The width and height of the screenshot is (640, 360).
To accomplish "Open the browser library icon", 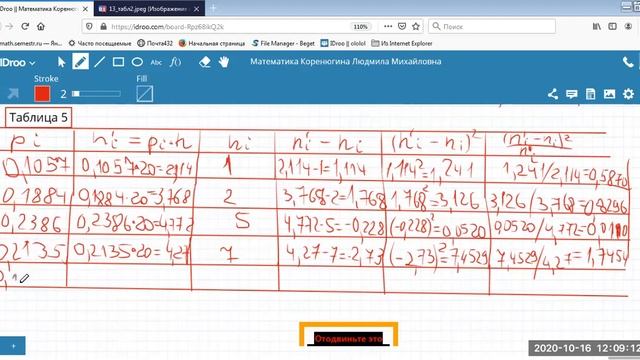I will tap(597, 27).
